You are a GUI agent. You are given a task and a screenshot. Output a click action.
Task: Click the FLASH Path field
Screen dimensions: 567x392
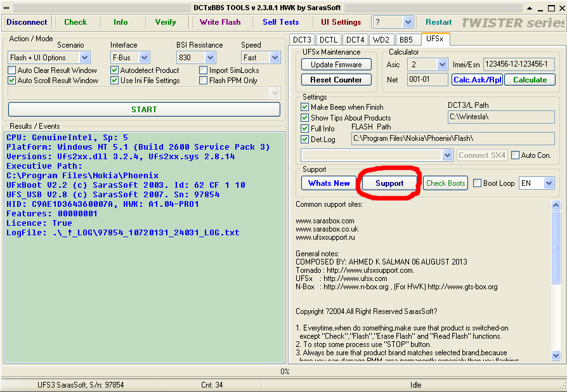(453, 138)
